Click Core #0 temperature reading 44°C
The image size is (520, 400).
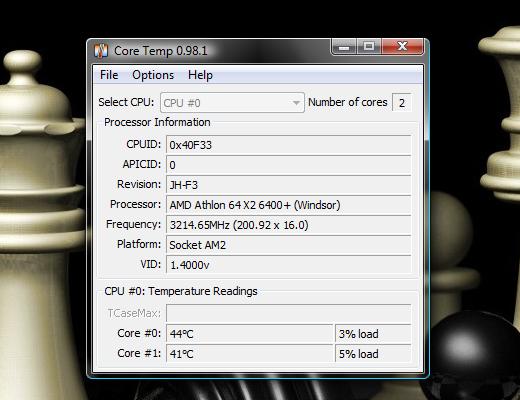coord(249,334)
